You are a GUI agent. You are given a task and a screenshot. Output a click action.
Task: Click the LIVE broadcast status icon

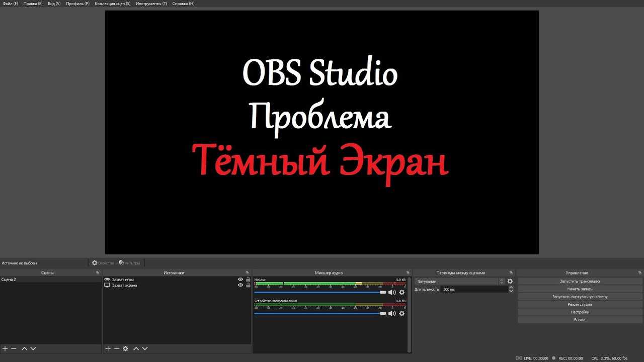point(519,358)
